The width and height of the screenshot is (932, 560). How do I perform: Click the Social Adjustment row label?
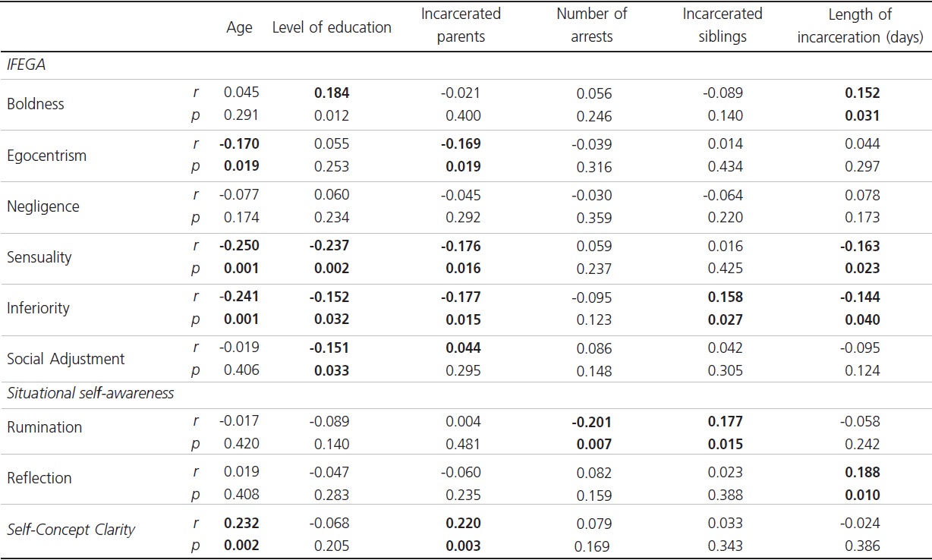[x=65, y=359]
